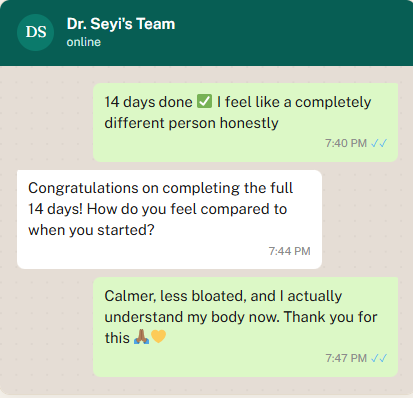This screenshot has width=413, height=398.
Task: Open Dr. Seyi's Team contact name
Action: pos(121,24)
